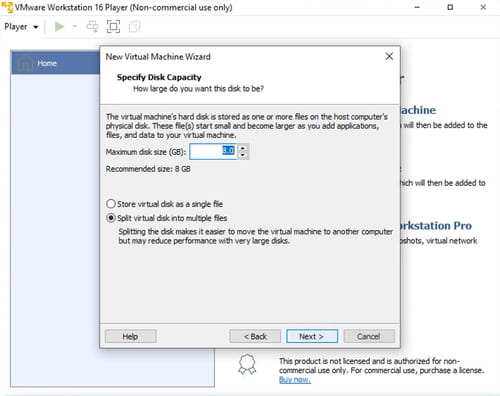Open the Buy now link

click(x=295, y=380)
